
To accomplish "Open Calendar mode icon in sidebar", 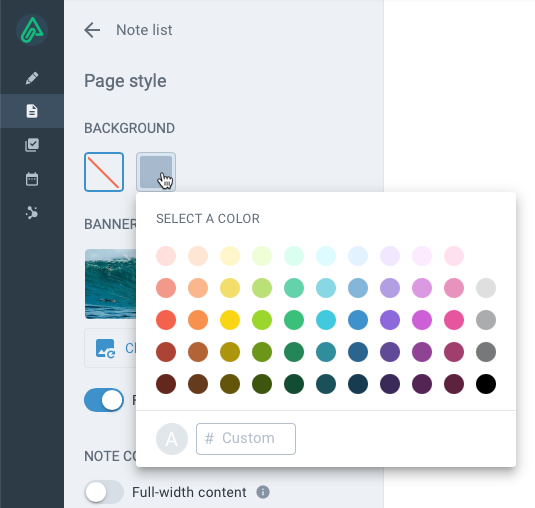I will (32, 179).
